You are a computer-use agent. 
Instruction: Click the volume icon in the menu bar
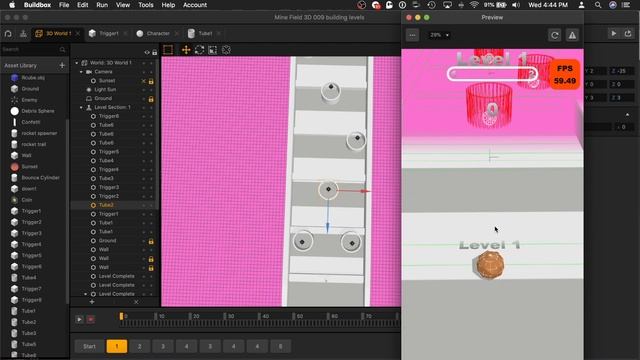pos(516,5)
